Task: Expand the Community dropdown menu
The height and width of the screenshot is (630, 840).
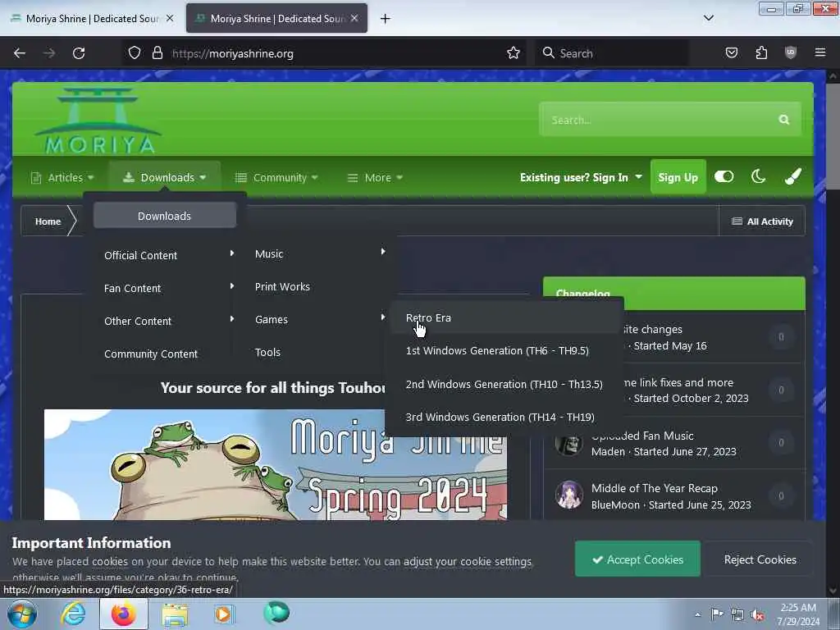Action: coord(276,177)
